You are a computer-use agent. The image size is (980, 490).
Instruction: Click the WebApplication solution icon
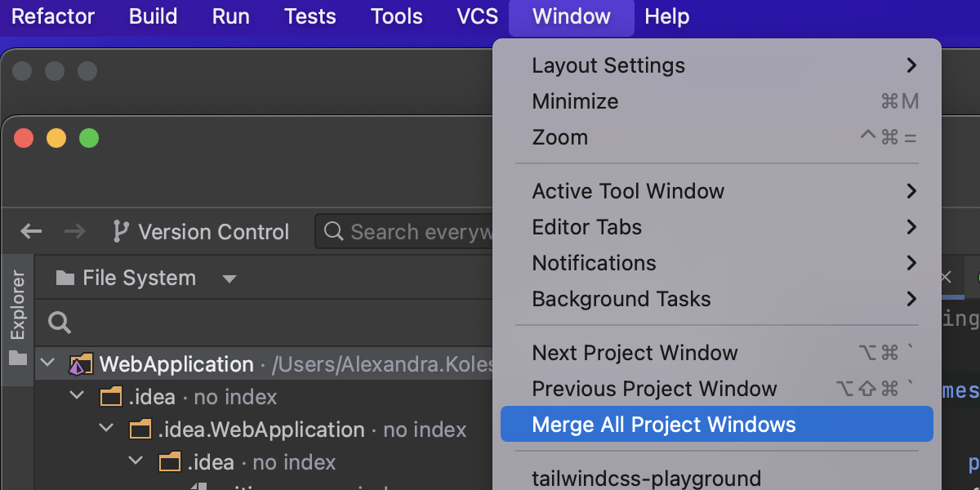[x=81, y=364]
